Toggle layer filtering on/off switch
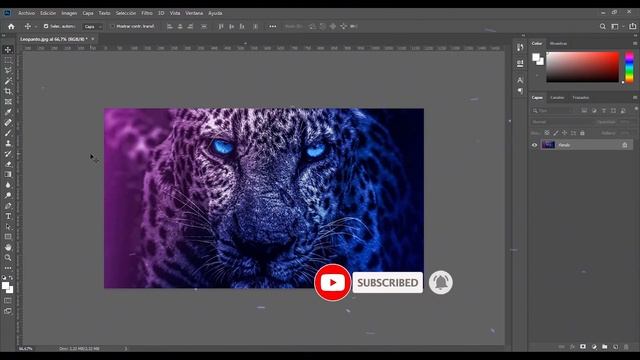This screenshot has height=360, width=640. (636, 109)
